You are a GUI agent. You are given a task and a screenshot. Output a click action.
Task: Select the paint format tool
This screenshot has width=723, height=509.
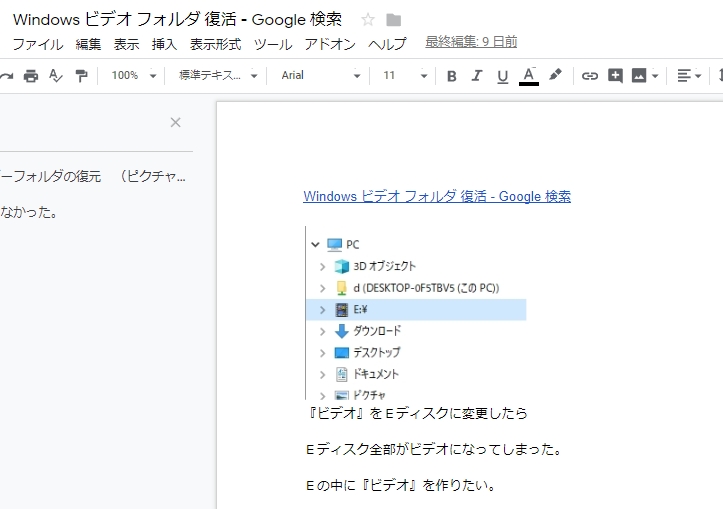point(82,76)
